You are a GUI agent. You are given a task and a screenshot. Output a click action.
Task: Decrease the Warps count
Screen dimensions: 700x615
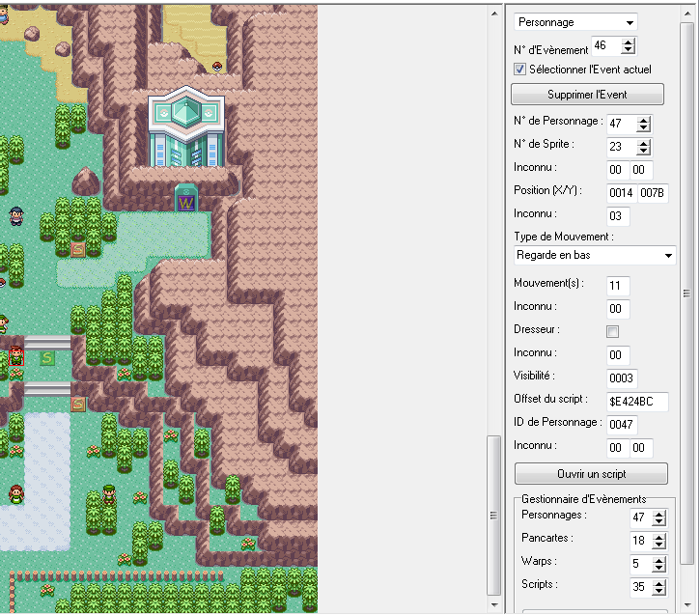[x=658, y=568]
